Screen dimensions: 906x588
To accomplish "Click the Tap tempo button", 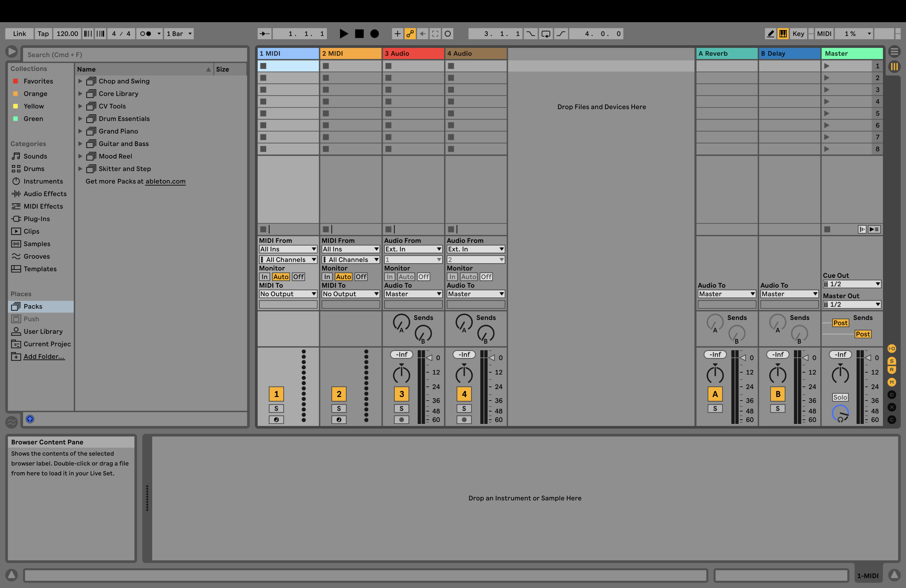I will coord(43,34).
